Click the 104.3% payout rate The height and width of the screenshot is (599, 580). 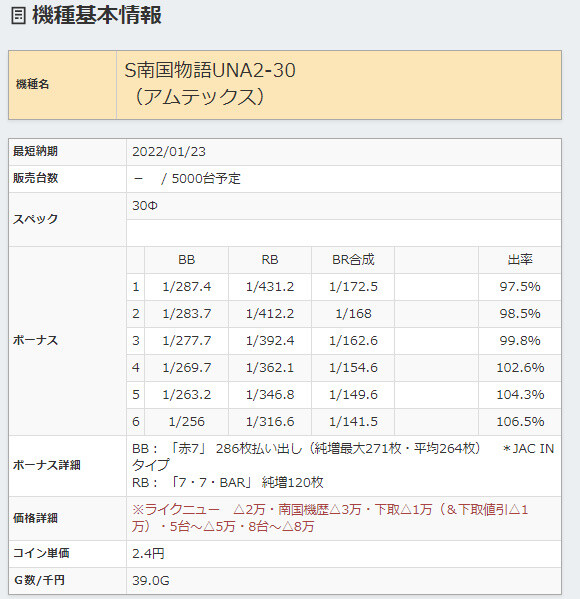520,394
